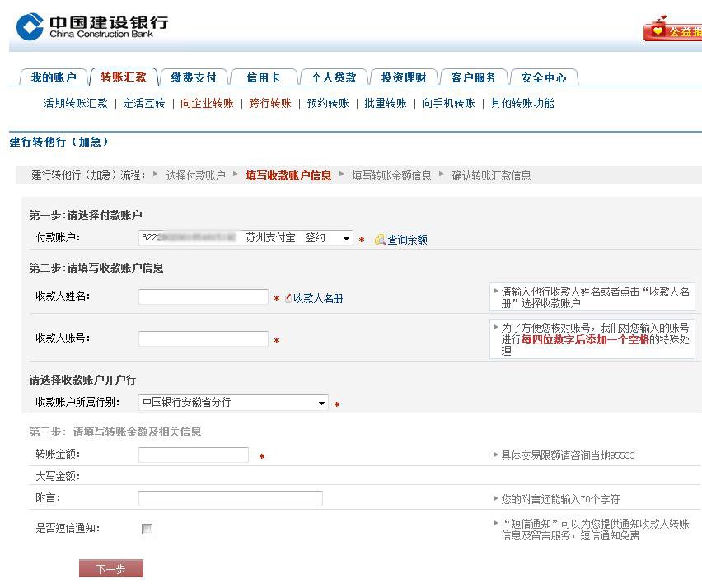This screenshot has height=588, width=702.
Task: Click the 转账金额 input field
Action: pyautogui.click(x=194, y=455)
